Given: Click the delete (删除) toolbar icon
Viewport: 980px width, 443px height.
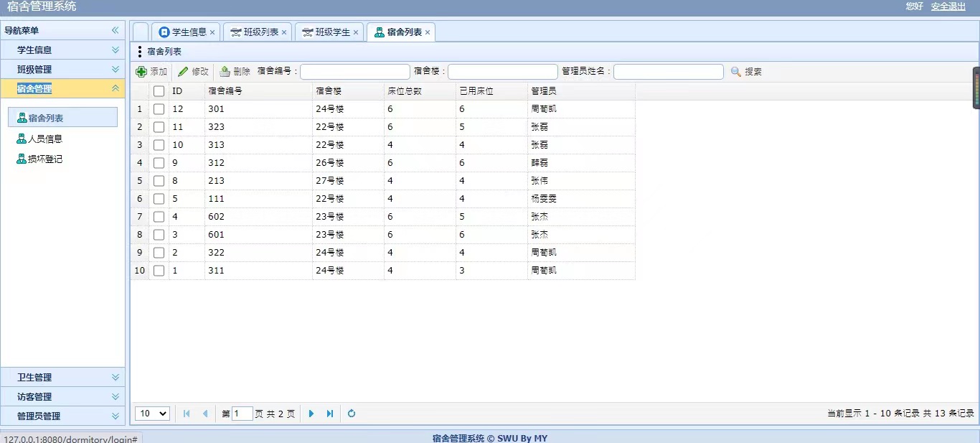Looking at the screenshot, I should tap(225, 72).
